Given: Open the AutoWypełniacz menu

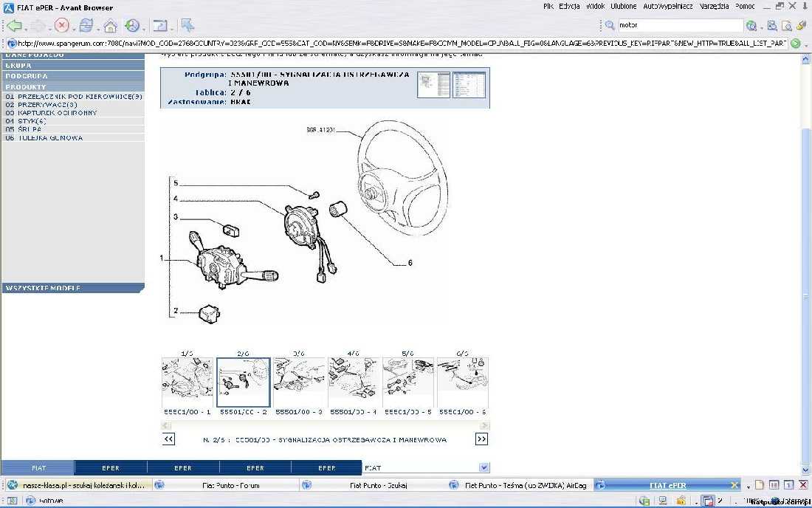Looking at the screenshot, I should click(x=668, y=6).
